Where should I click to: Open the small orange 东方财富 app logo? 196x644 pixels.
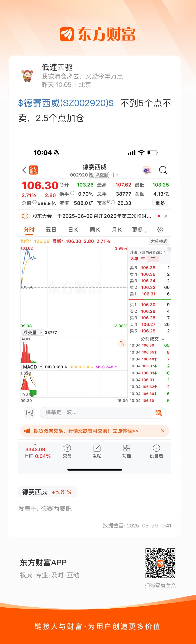34,170
